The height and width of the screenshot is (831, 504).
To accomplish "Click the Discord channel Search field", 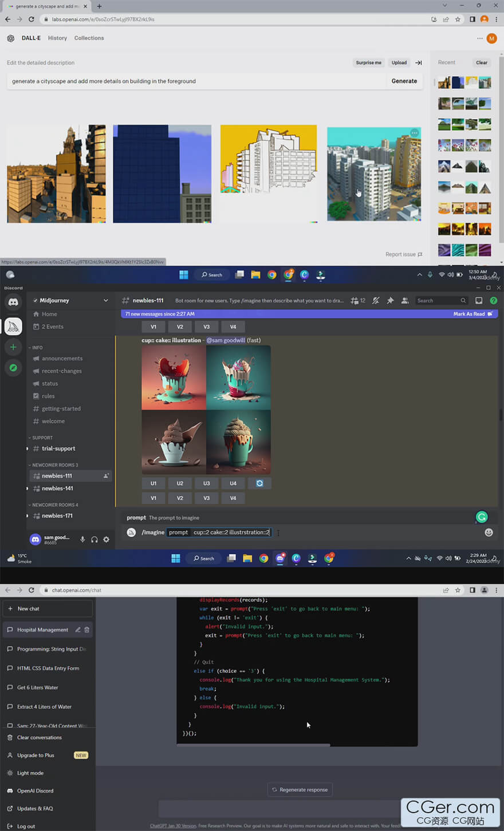I will tap(442, 301).
